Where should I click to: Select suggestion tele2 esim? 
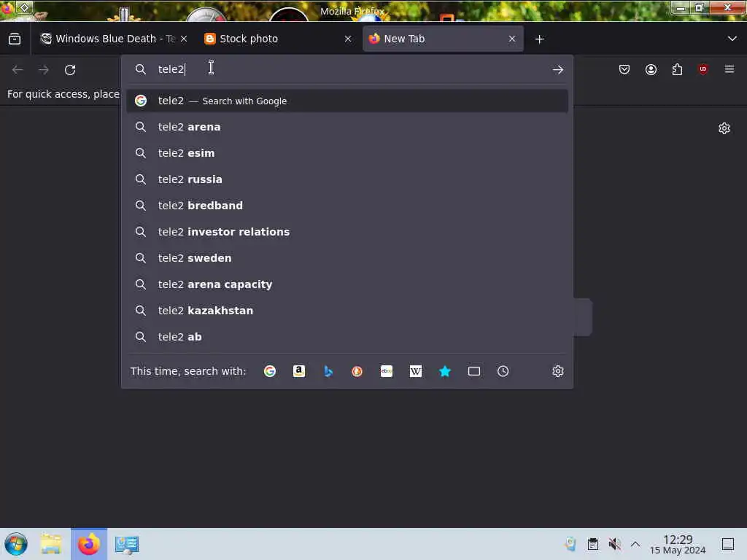(x=347, y=153)
